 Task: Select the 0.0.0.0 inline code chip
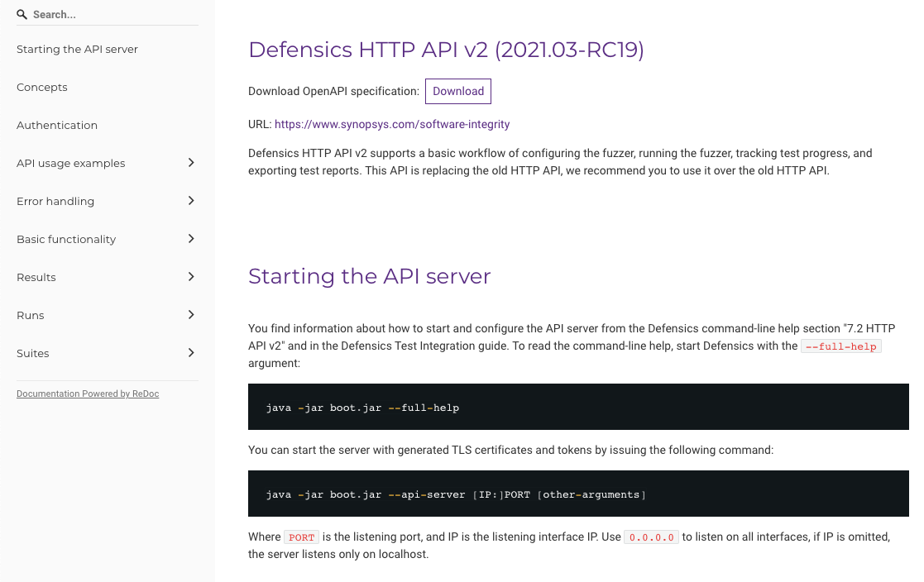(651, 537)
